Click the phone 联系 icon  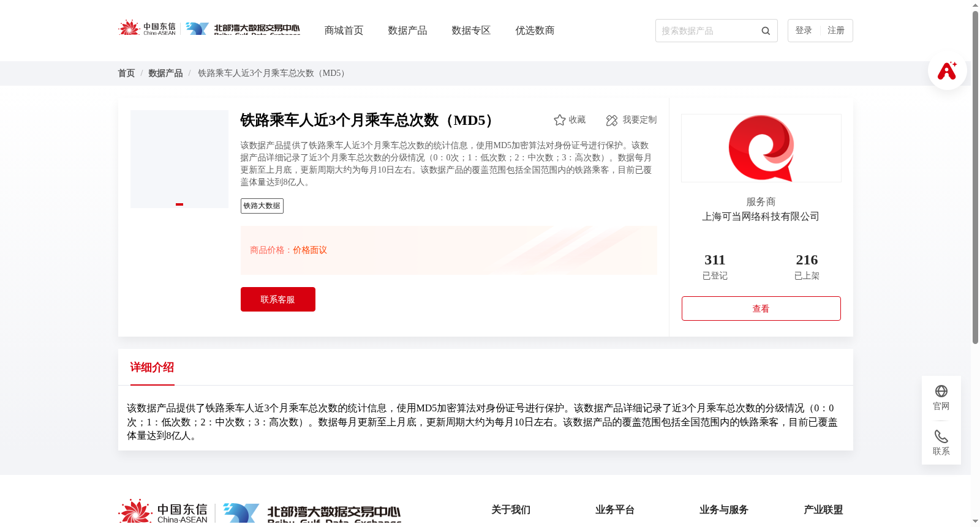(941, 436)
